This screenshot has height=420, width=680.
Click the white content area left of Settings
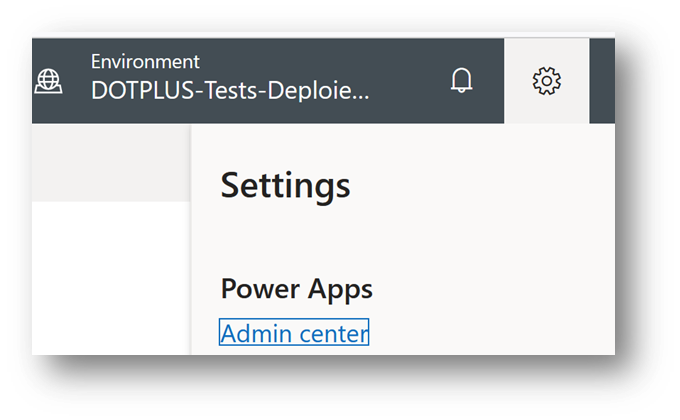point(110,280)
